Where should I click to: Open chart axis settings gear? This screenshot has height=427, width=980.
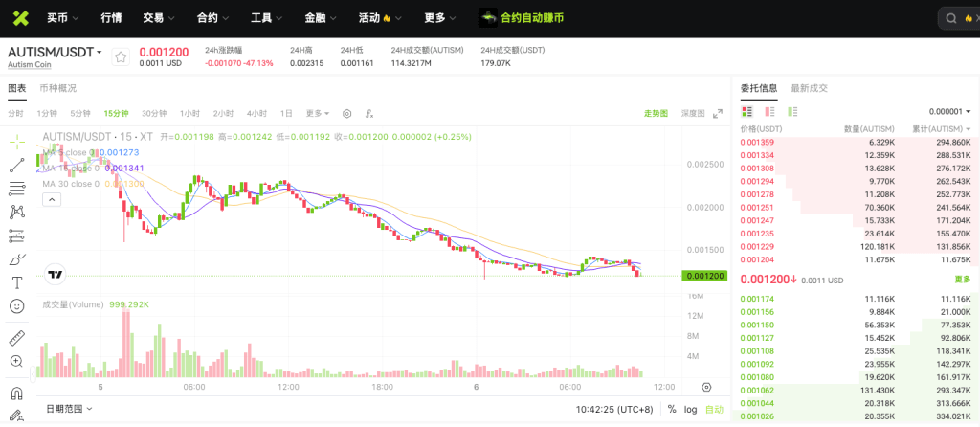click(x=706, y=387)
